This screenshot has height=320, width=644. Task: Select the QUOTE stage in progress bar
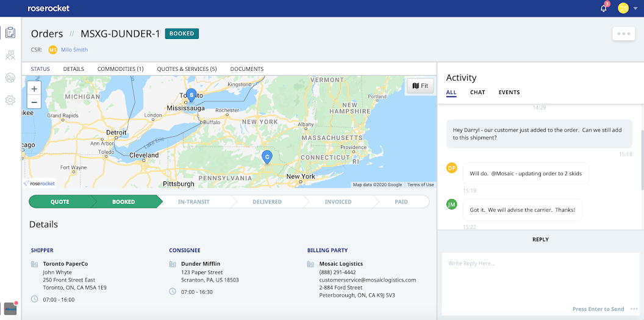pos(60,202)
